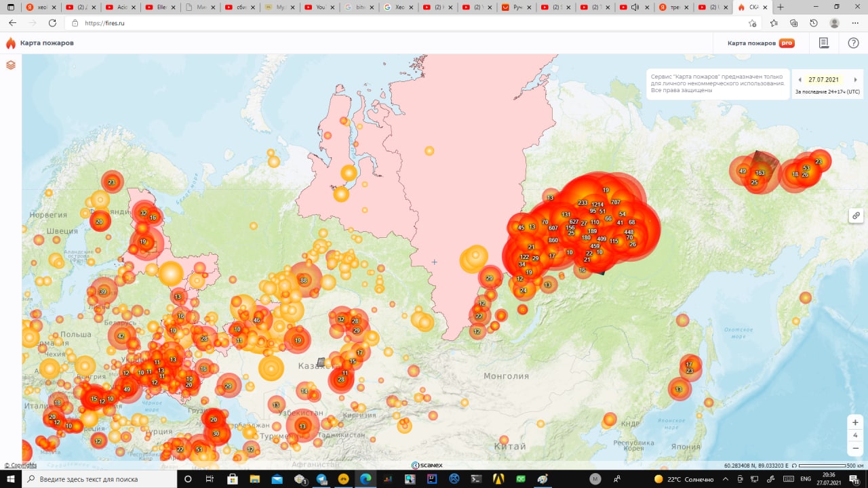868x488 pixels.
Task: Open the tab actions menu icon
Action: [x=10, y=7]
